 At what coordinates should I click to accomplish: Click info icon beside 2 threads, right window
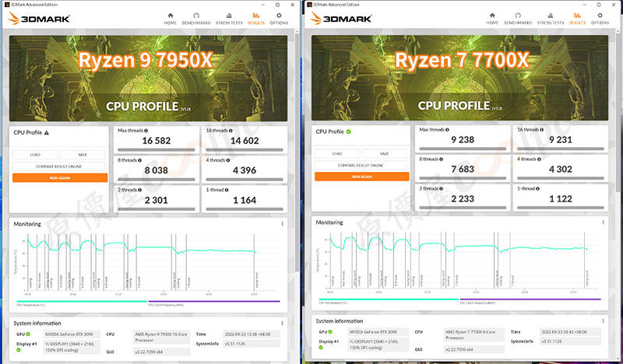441,189
